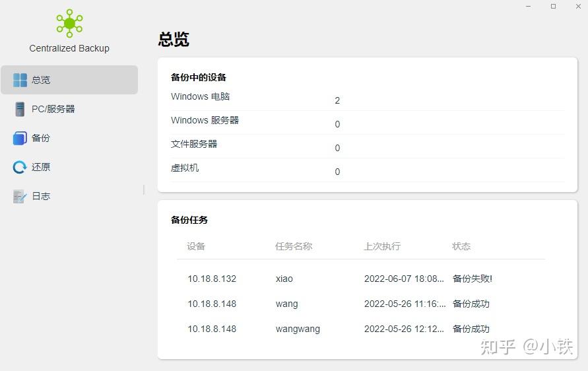This screenshot has width=588, height=371.
Task: Click the 文件服务器 count value 0
Action: (x=337, y=148)
